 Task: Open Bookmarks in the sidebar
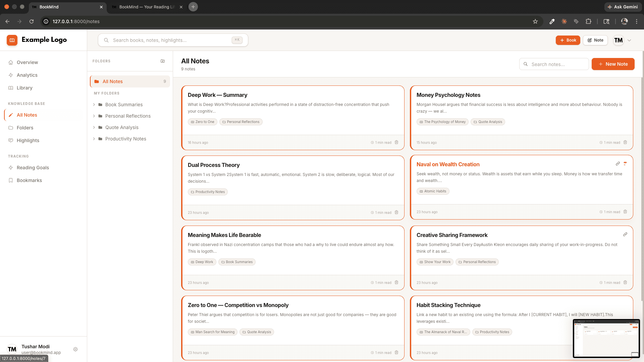44,180
